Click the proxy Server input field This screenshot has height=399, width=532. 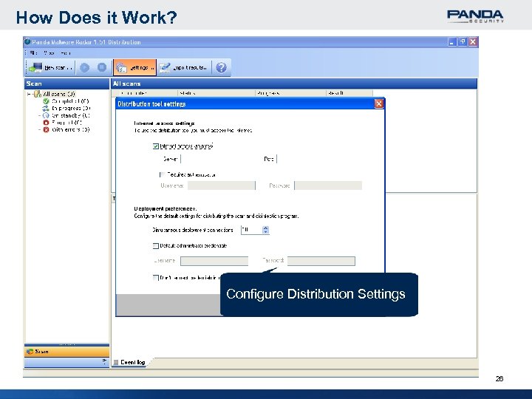[x=219, y=159]
